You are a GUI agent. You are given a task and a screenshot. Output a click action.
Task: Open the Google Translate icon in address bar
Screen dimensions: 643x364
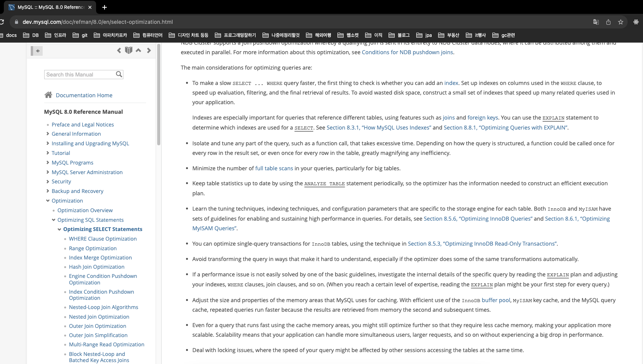pyautogui.click(x=596, y=22)
